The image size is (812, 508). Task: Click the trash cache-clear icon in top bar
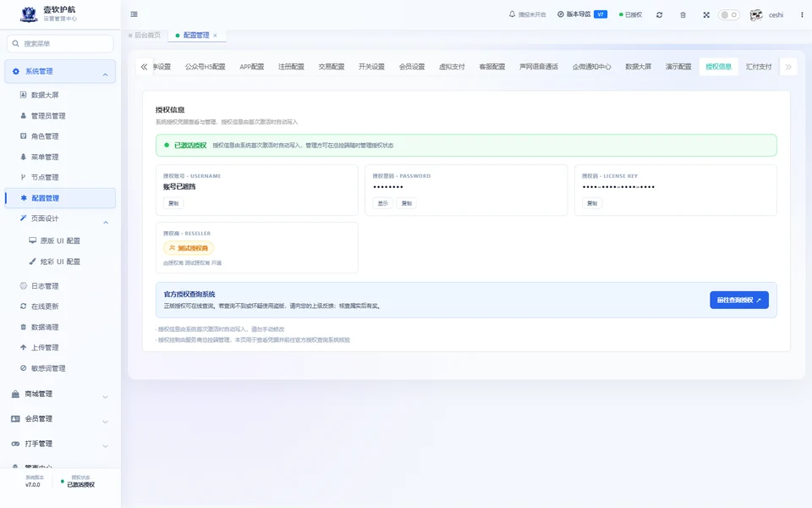click(683, 15)
